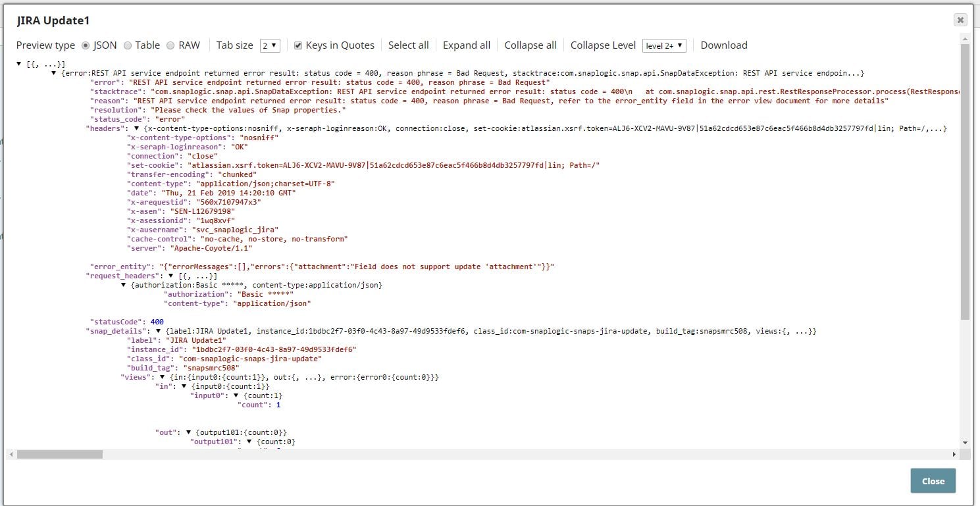Collapse the "snap_details" node
Image resolution: width=980 pixels, height=506 pixels.
tap(158, 331)
